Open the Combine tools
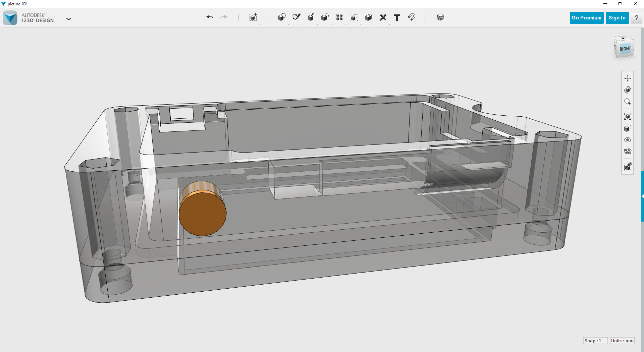 pyautogui.click(x=369, y=17)
